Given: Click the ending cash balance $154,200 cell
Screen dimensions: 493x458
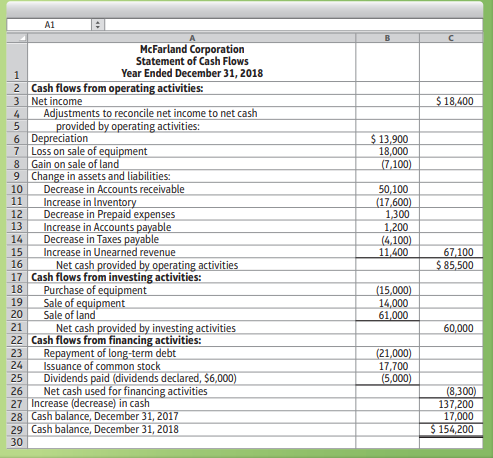Looking at the screenshot, I should [451, 429].
